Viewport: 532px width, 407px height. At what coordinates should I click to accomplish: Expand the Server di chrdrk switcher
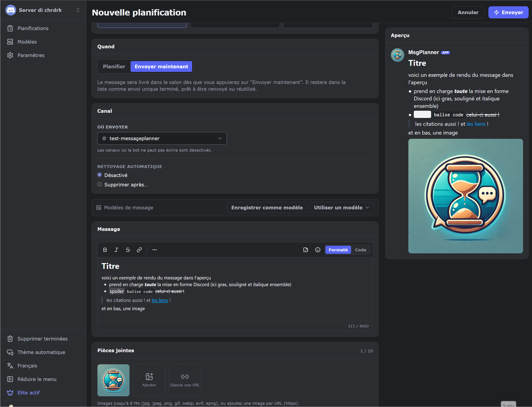click(x=43, y=10)
